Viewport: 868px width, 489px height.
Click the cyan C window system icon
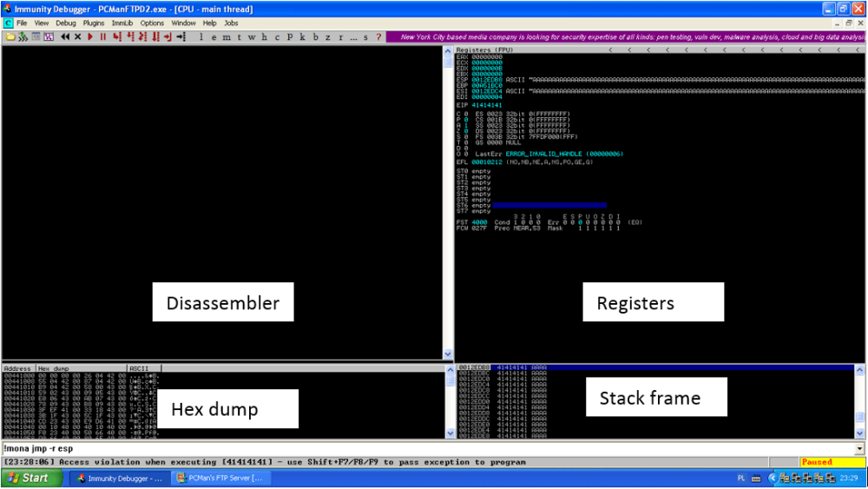[x=8, y=23]
